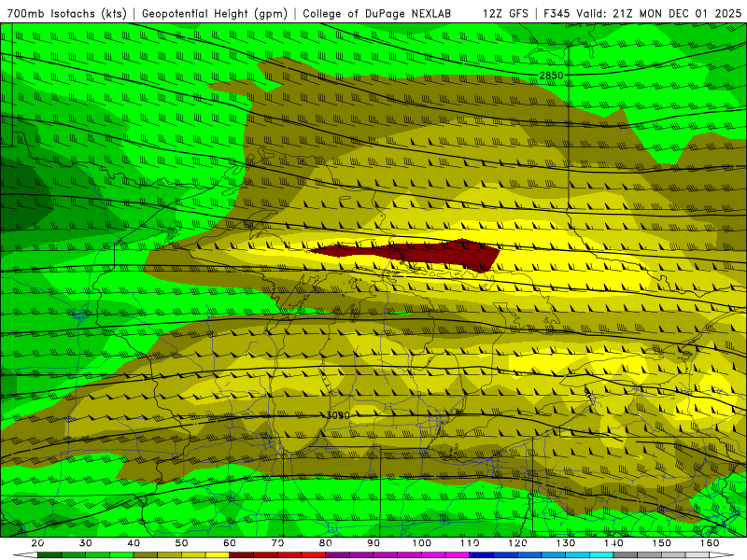Image resolution: width=747 pixels, height=560 pixels.
Task: Click the '100' value on the color scale
Action: tap(422, 543)
